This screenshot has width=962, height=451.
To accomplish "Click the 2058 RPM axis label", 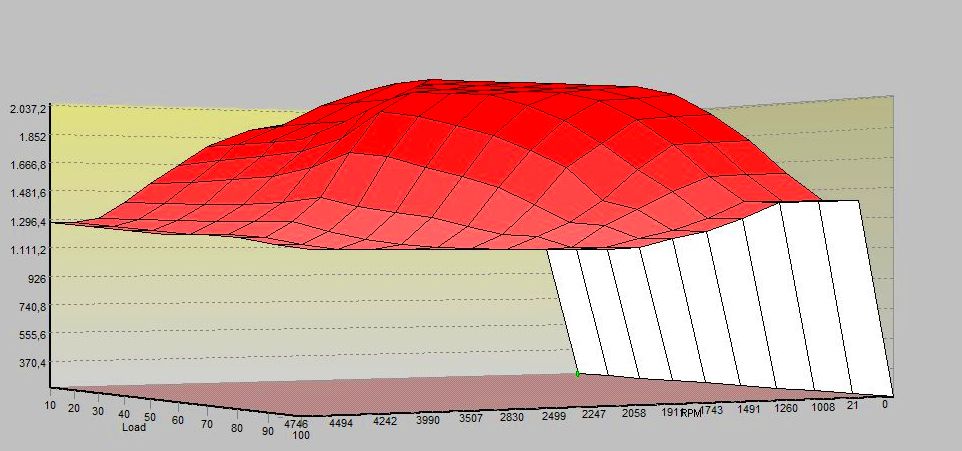I will tap(634, 413).
